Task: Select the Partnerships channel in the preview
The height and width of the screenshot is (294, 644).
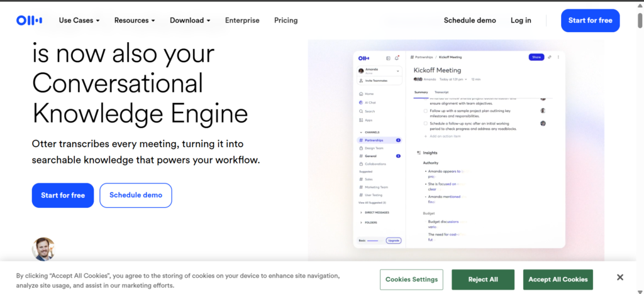Action: [x=379, y=140]
